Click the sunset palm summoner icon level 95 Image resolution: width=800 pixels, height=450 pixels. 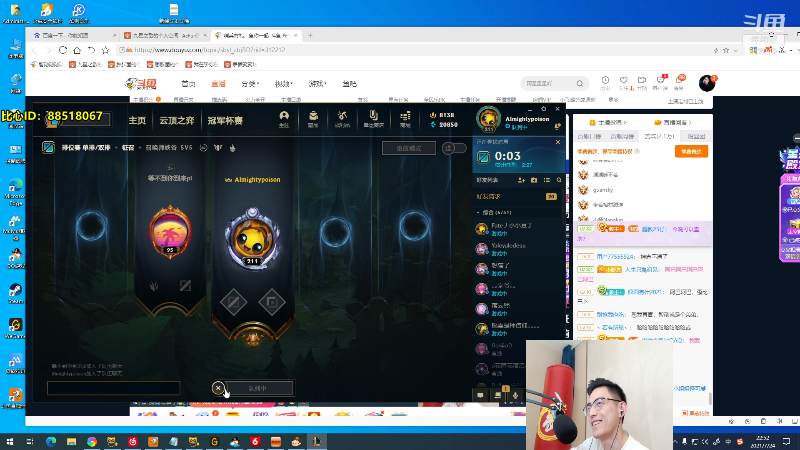[x=170, y=231]
